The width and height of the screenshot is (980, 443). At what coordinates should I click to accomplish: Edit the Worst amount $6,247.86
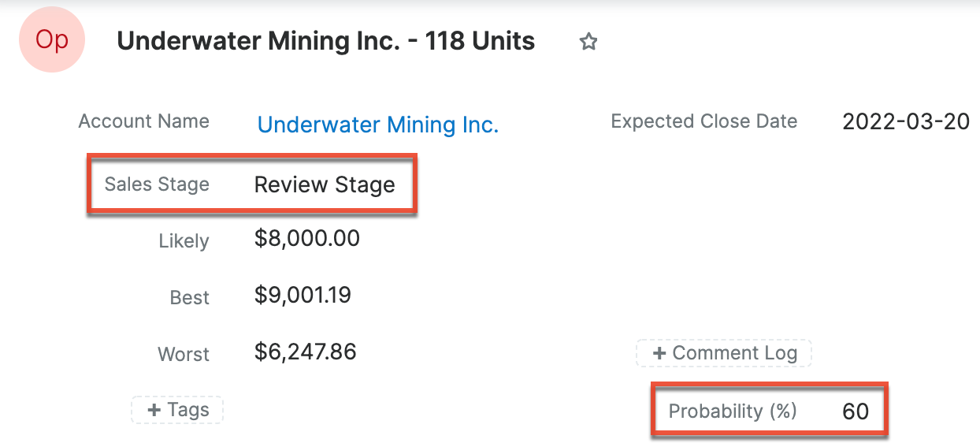pos(306,352)
